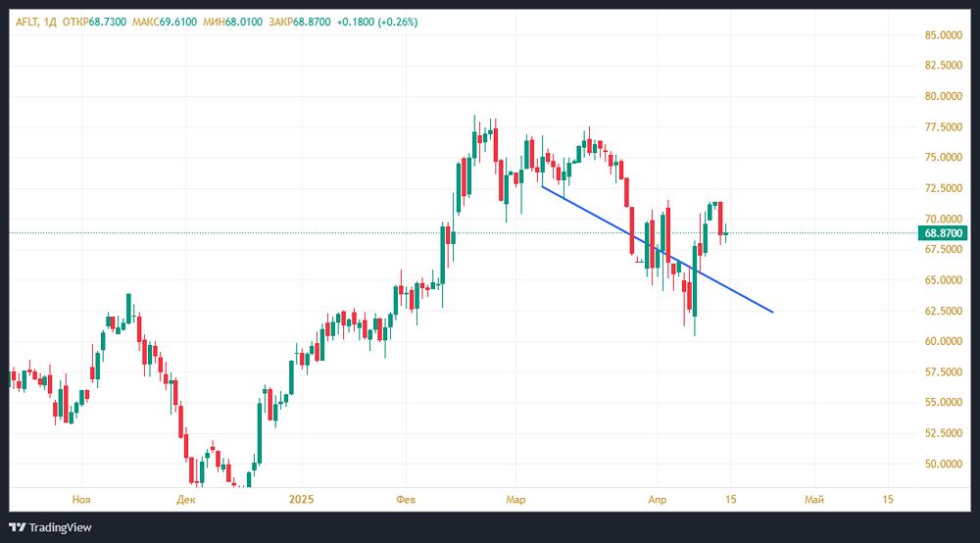Click the TradingView logo icon
This screenshot has width=980, height=543.
18,527
